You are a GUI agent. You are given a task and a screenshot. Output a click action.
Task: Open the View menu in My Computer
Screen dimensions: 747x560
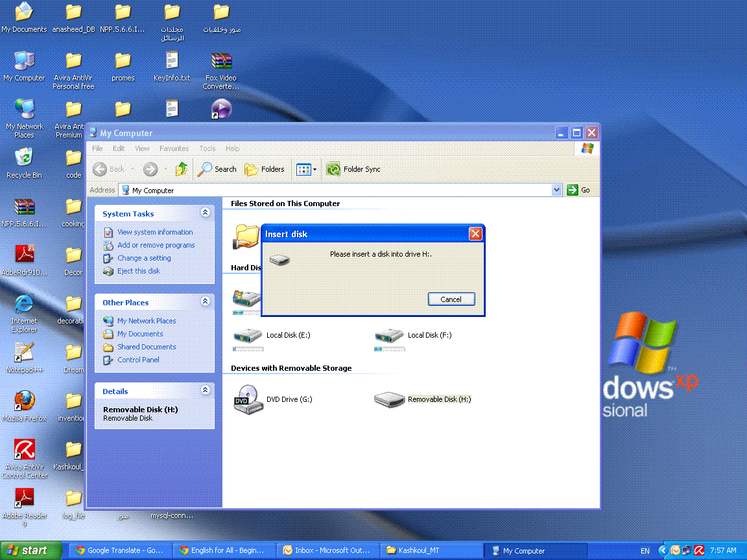(x=142, y=148)
